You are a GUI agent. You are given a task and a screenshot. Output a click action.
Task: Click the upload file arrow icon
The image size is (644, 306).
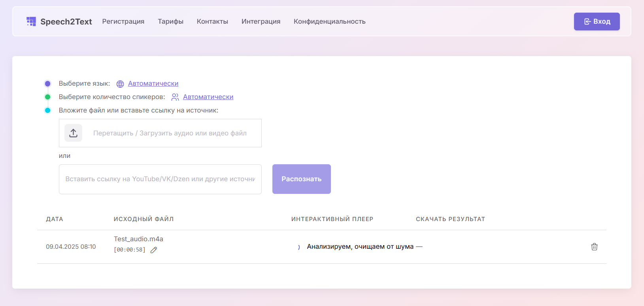[74, 133]
